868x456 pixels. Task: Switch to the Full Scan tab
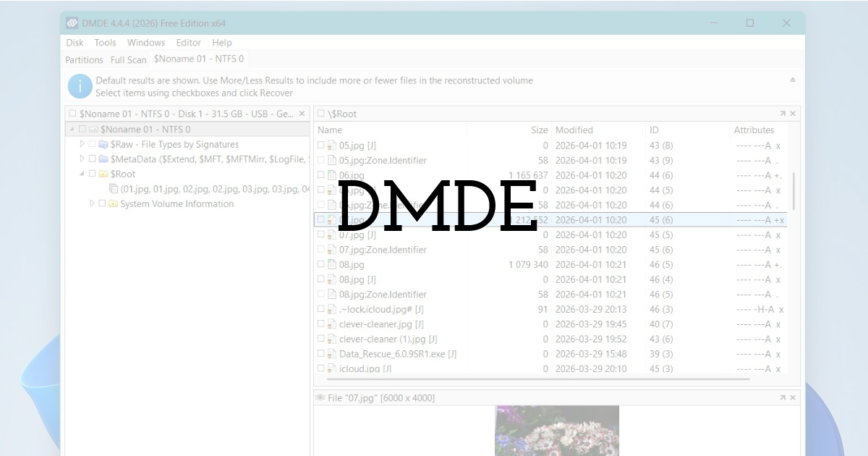click(x=128, y=59)
